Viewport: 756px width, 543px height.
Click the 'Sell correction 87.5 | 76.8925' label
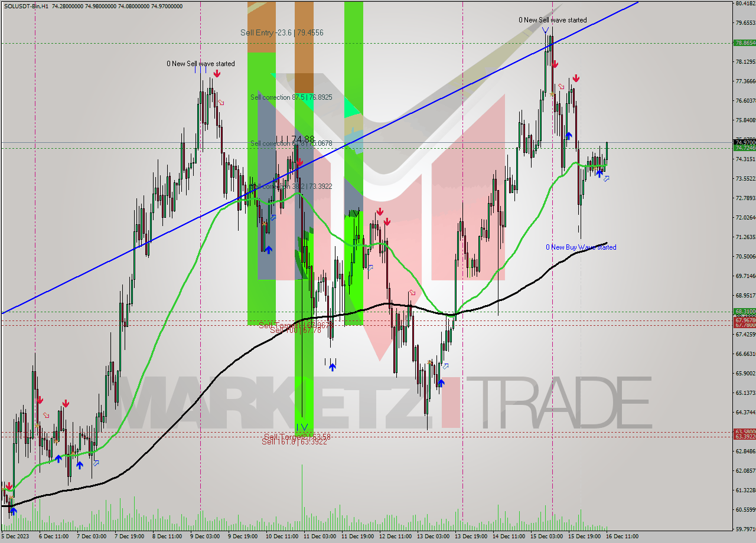(x=291, y=97)
